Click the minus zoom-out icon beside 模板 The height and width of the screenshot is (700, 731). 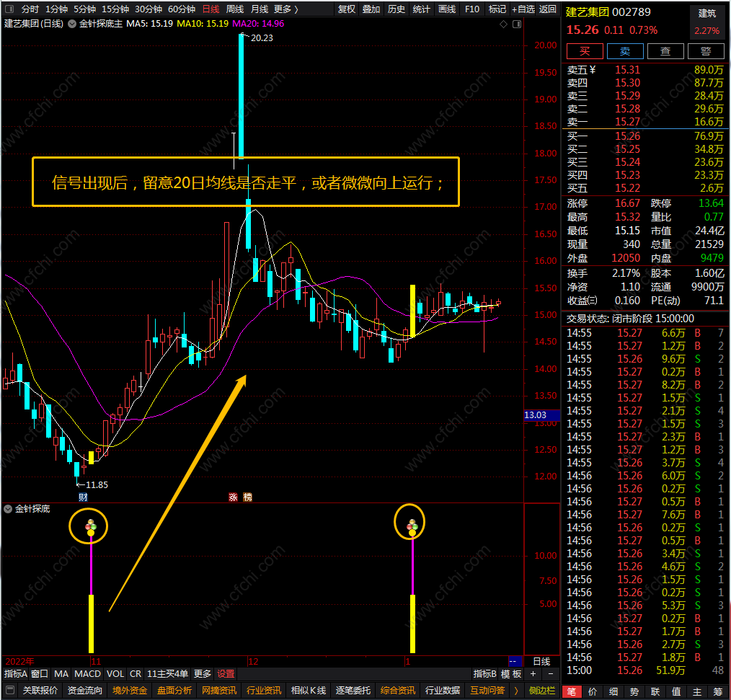(551, 674)
